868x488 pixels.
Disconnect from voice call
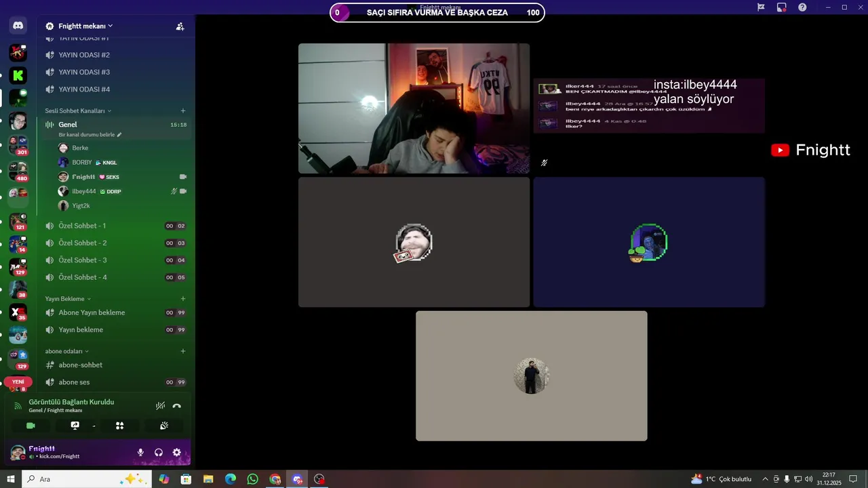176,406
